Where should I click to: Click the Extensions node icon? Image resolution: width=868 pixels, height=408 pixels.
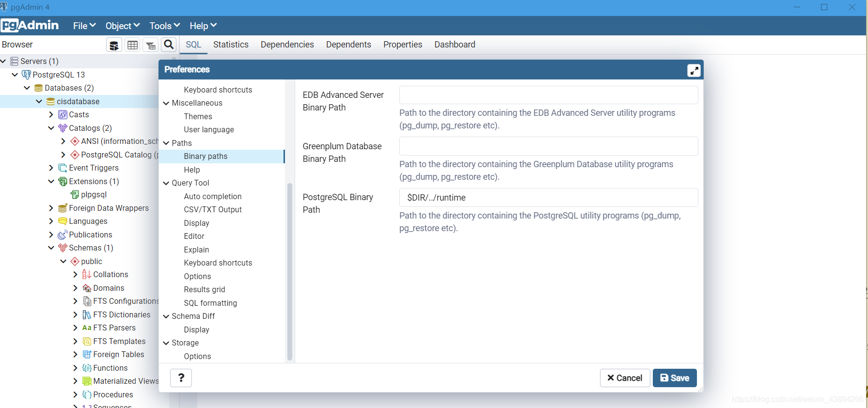pyautogui.click(x=63, y=181)
